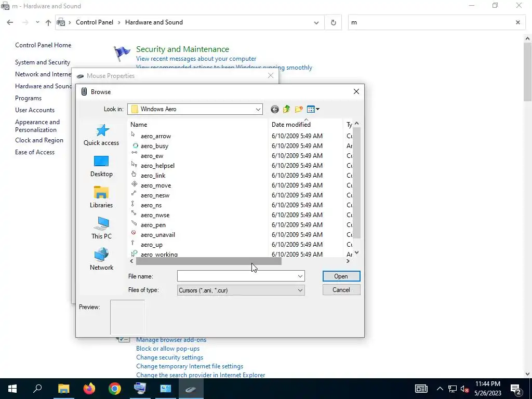
Task: Click View recent messages about your computer
Action: [196, 59]
